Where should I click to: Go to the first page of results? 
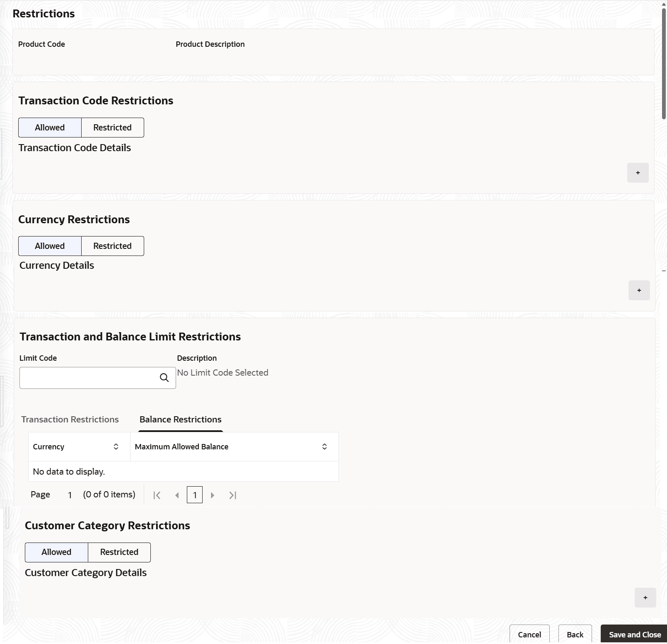pos(157,495)
